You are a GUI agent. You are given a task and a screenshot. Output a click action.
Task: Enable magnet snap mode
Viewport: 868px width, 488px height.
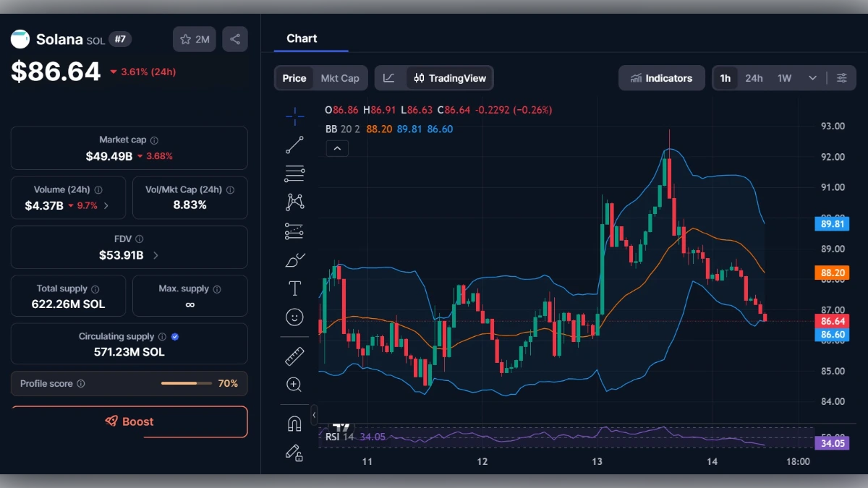pyautogui.click(x=294, y=423)
